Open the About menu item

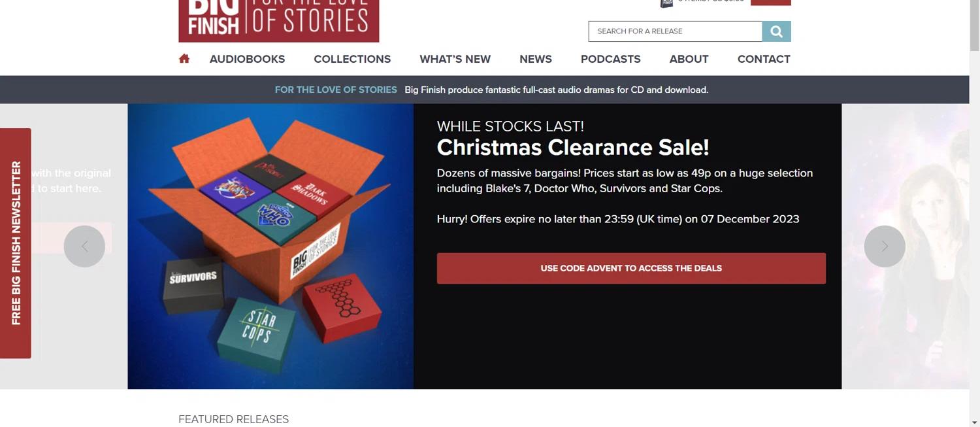point(689,59)
